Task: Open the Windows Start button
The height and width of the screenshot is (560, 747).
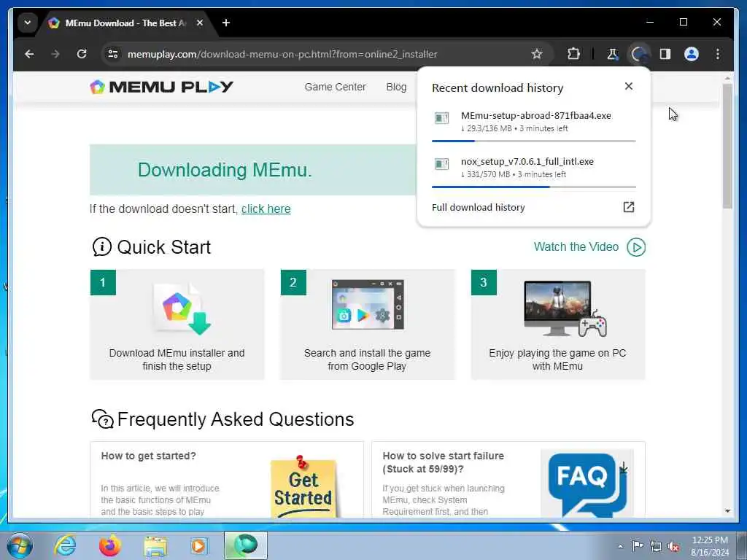Action: (19, 545)
